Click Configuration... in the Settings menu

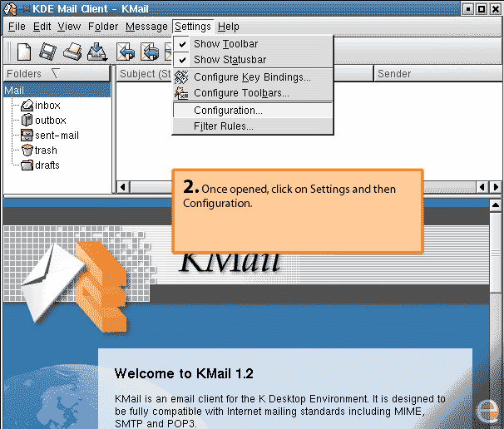click(228, 111)
